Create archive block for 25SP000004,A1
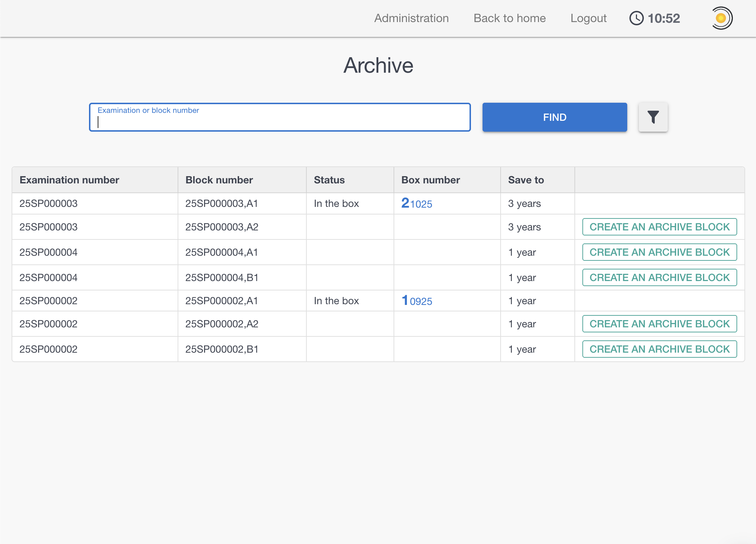The image size is (756, 544). pos(659,252)
